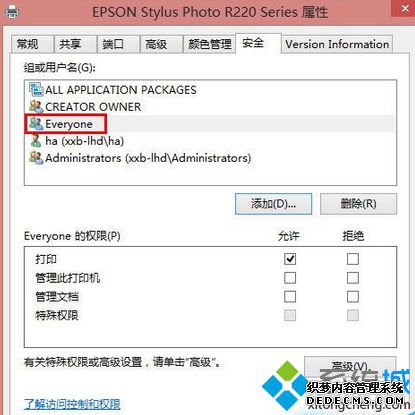This screenshot has height=415, width=415.
Task: Click the printer icon in title bar
Action: click(x=13, y=12)
